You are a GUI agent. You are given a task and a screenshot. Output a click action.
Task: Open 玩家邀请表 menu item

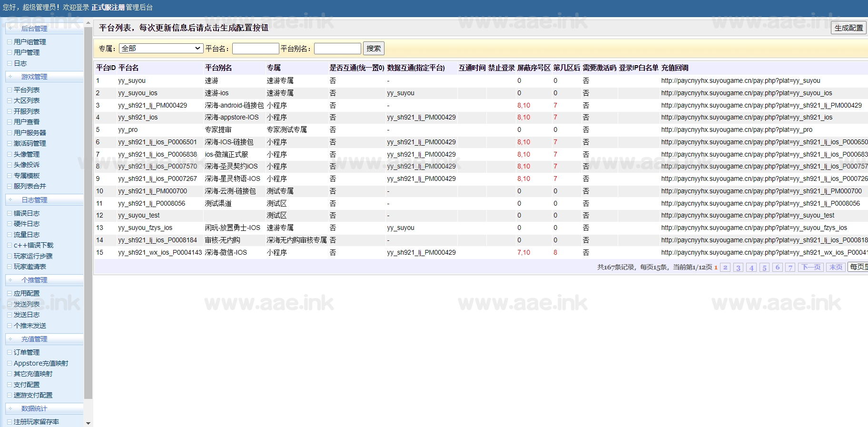30,267
